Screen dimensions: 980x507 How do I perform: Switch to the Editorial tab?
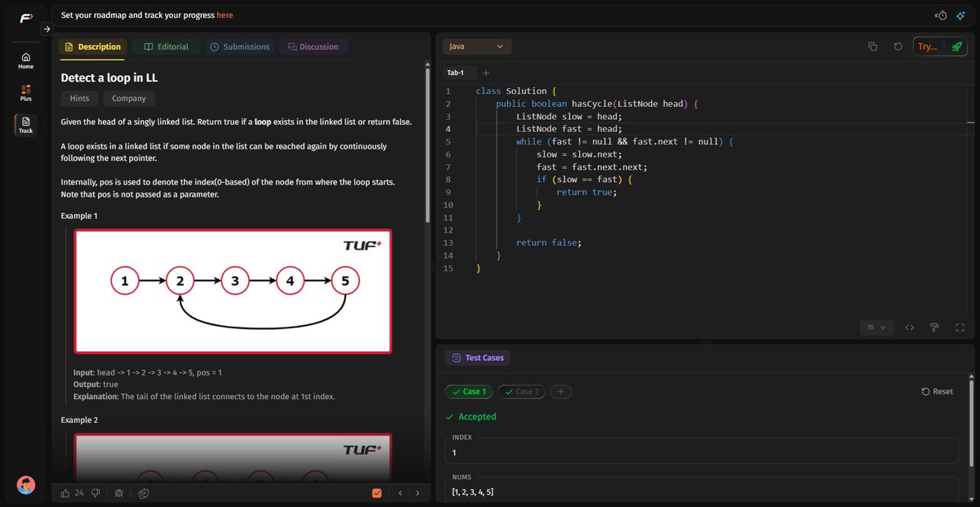pos(166,47)
